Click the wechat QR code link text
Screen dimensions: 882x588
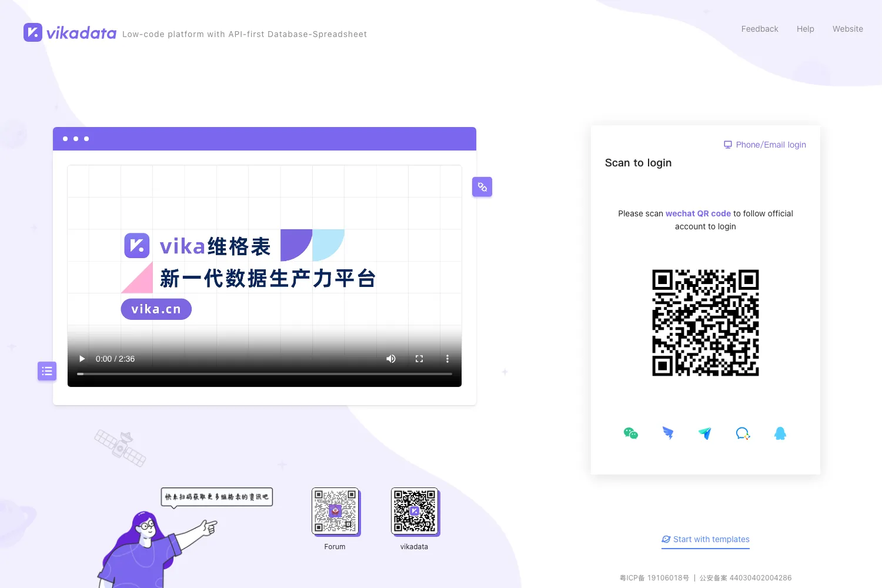coord(698,213)
